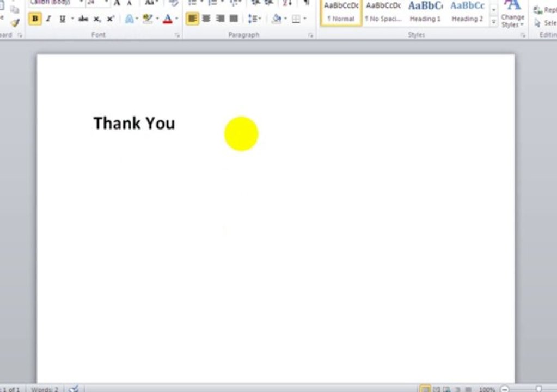Open Borders dropdown arrow

tap(305, 19)
